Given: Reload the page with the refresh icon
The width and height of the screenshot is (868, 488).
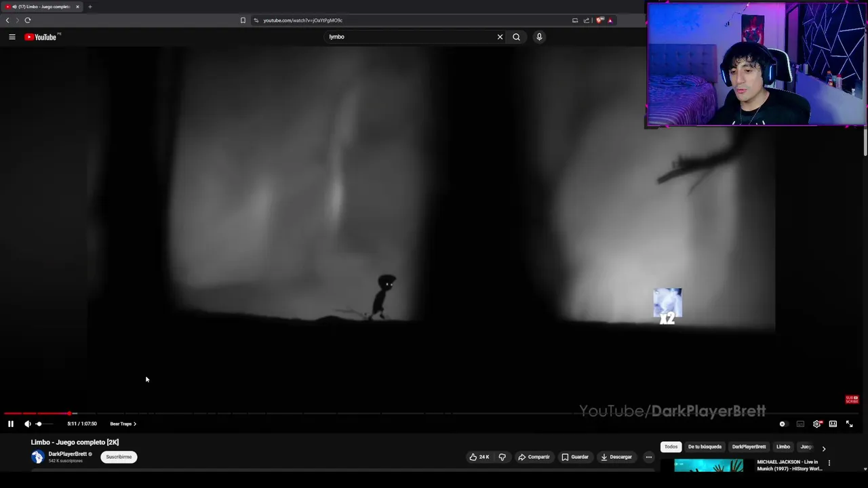Looking at the screenshot, I should coord(28,20).
